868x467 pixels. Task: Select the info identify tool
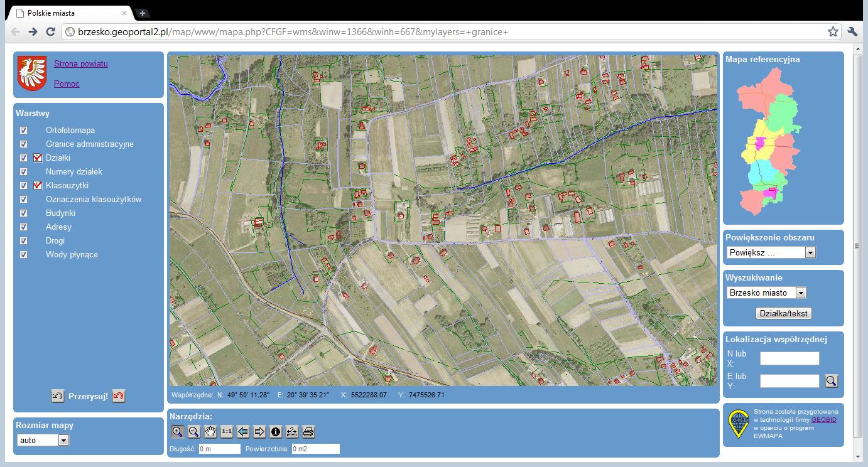(276, 431)
